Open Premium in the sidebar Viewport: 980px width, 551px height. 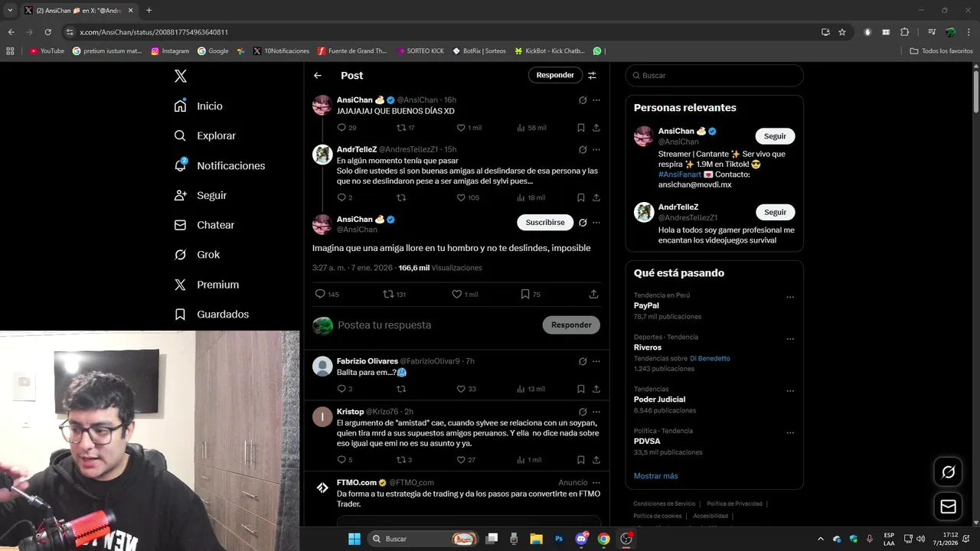pos(207,285)
